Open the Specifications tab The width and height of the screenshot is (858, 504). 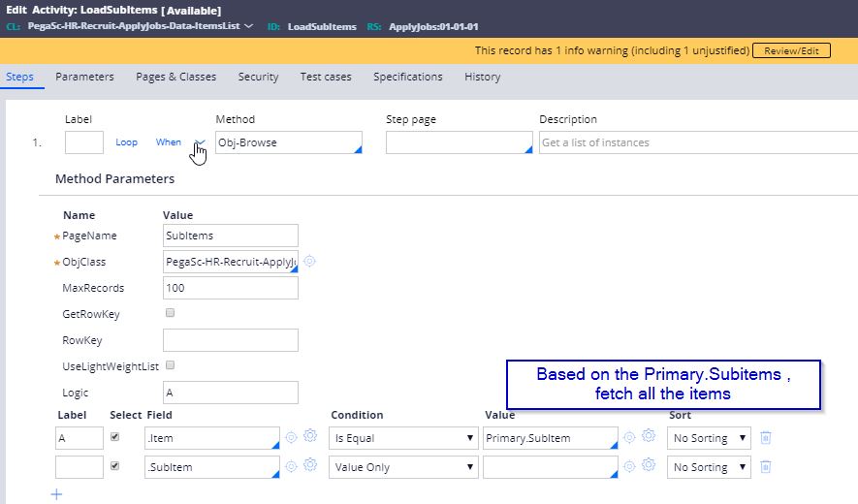(407, 77)
